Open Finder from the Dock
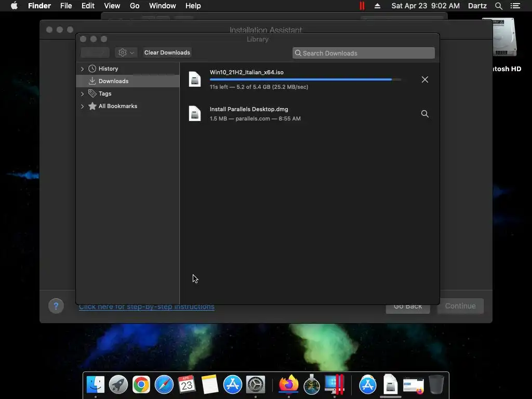Screen dimensions: 532x399 coord(96,384)
